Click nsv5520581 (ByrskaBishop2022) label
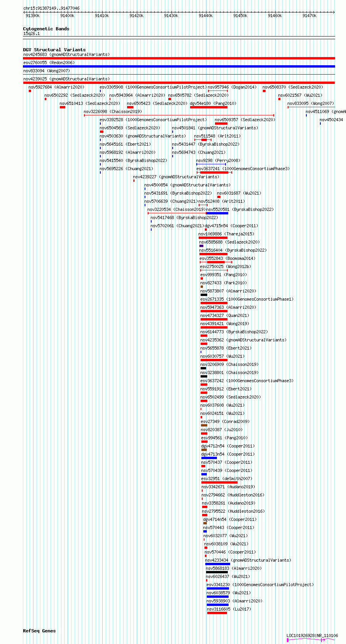 (240, 209)
